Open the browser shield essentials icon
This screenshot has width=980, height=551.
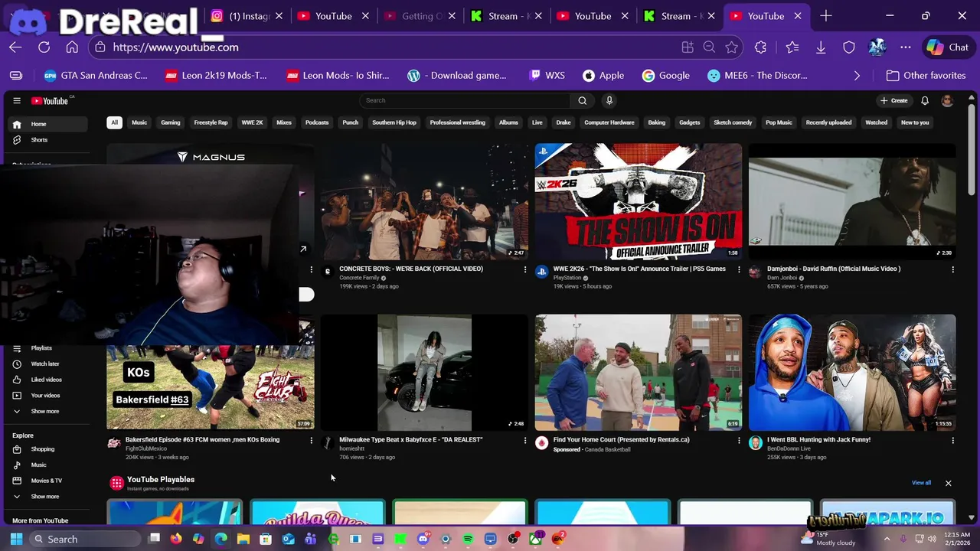point(849,47)
